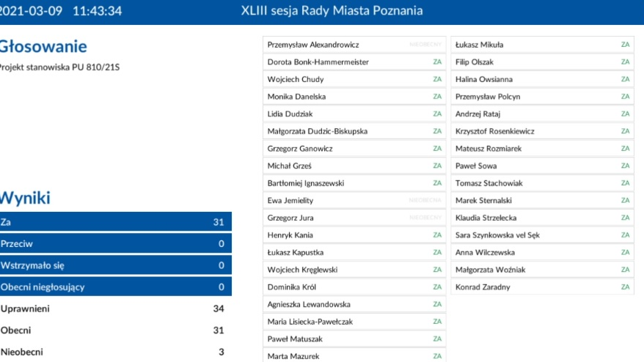
Task: Click the date and time stamp
Action: point(61,11)
